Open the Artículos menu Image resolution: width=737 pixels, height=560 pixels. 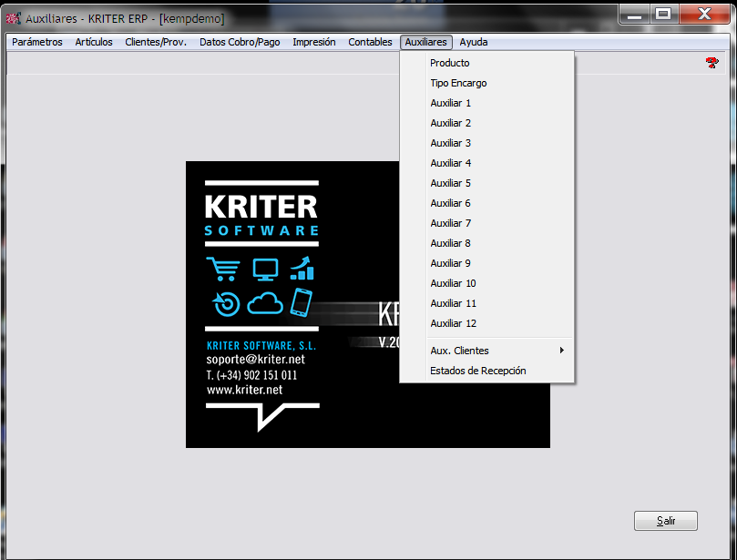94,42
